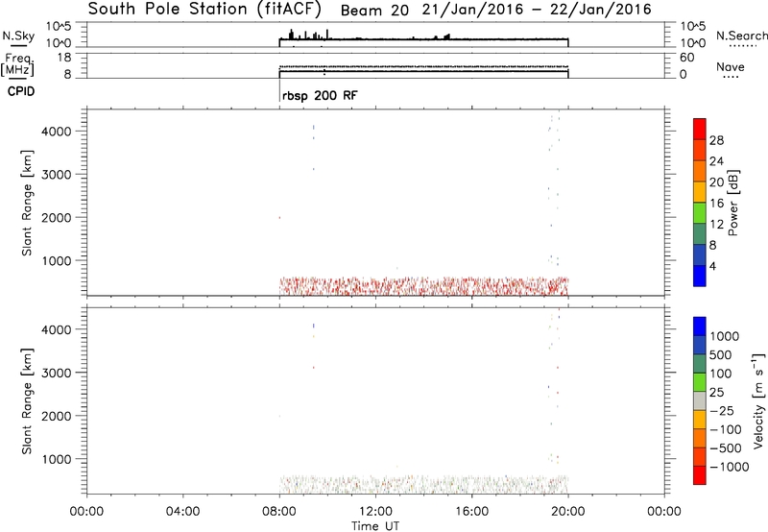Click the '3000' range tick on power panel

pyautogui.click(x=57, y=175)
